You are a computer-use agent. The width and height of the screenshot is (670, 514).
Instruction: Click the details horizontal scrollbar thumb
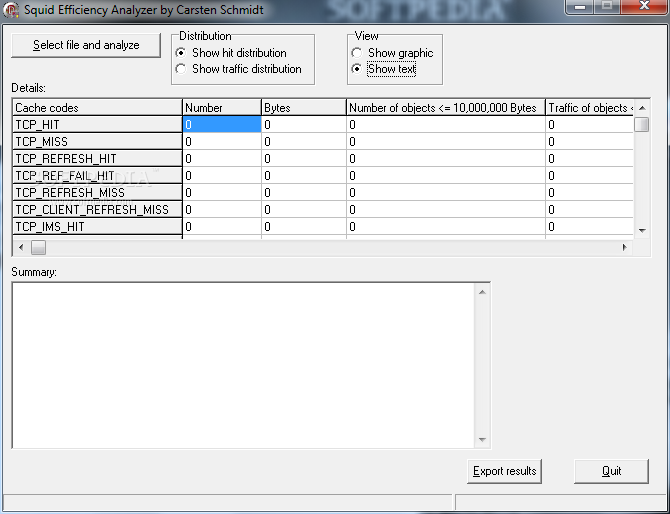point(38,247)
